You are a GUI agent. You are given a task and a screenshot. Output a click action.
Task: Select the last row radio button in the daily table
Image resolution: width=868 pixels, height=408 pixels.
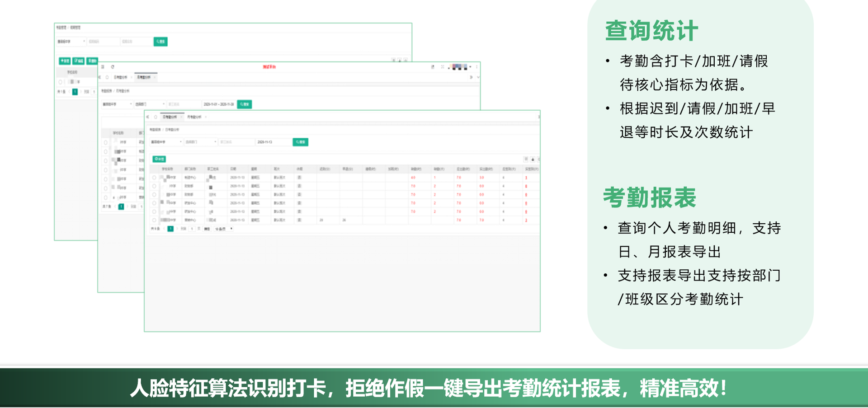click(154, 220)
